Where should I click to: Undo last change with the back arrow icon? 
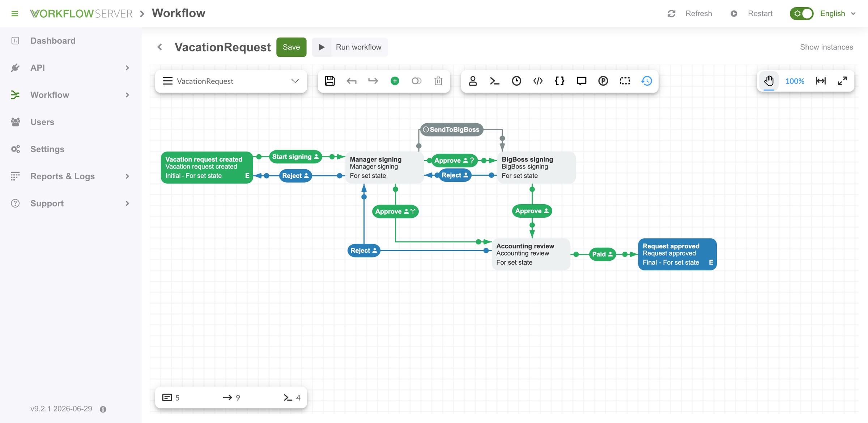[351, 81]
